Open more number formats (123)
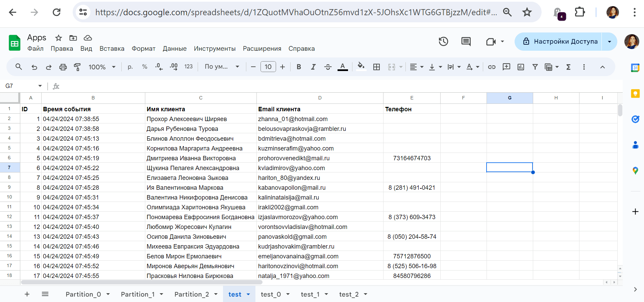The width and height of the screenshot is (644, 302). tap(189, 67)
